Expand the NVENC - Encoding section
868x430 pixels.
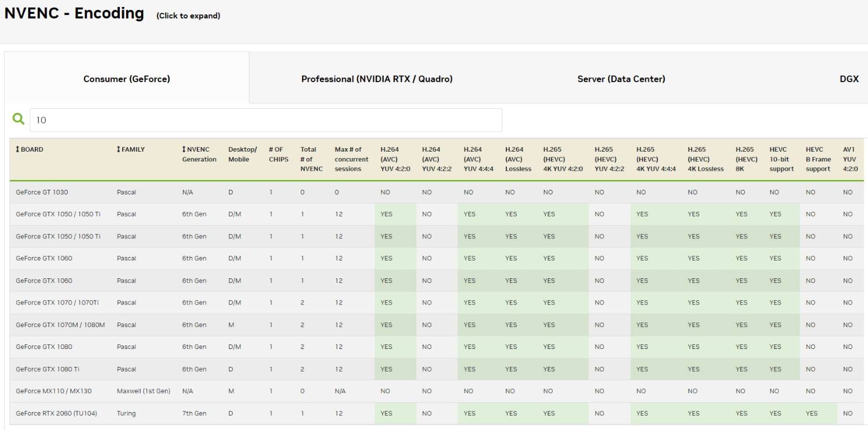click(74, 13)
